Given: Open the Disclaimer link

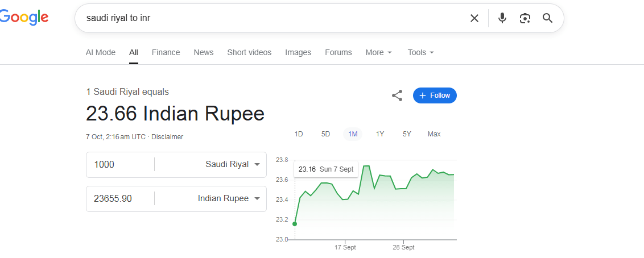Looking at the screenshot, I should (167, 137).
